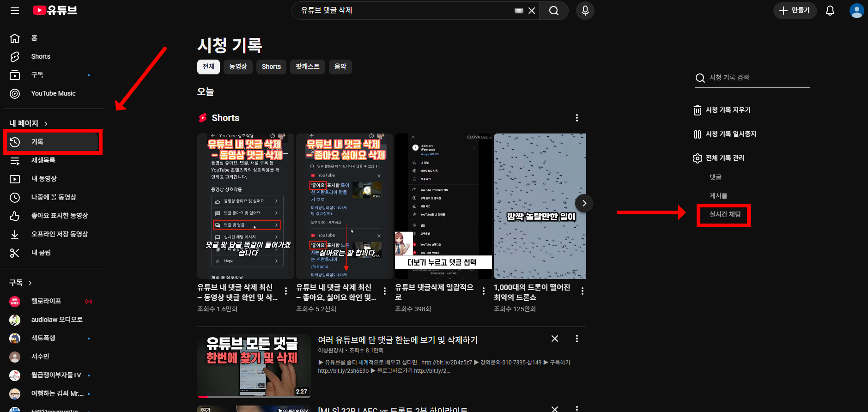
Task: Open 유튜브 모든 댓글 video thumbnail
Action: coord(254,366)
